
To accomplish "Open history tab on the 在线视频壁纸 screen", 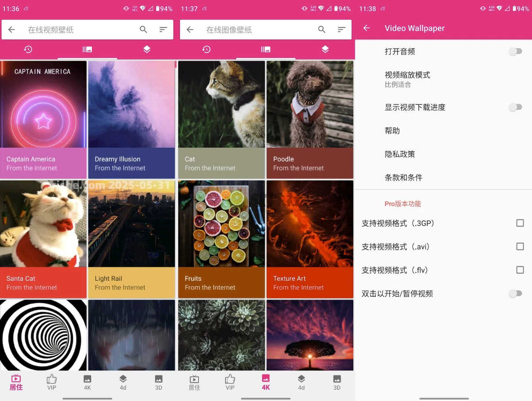I will (28, 50).
